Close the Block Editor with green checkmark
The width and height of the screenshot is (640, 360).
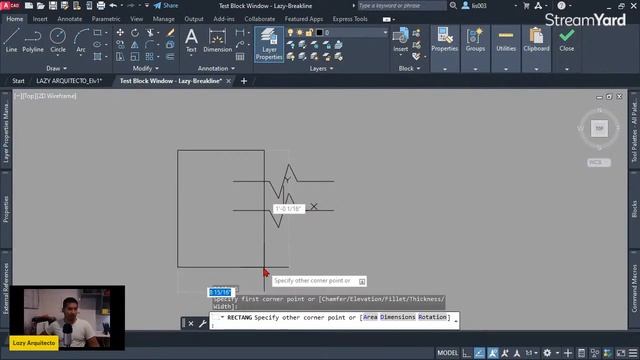[x=567, y=40]
